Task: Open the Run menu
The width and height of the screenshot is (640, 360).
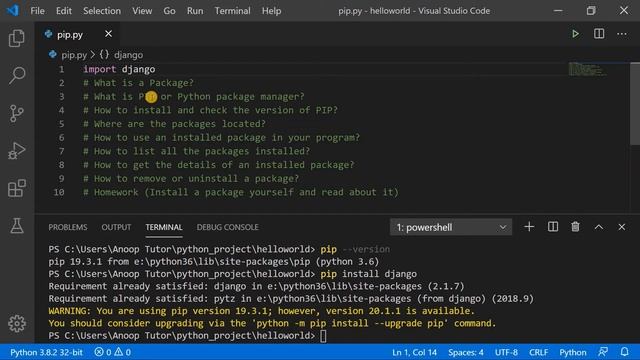Action: pyautogui.click(x=195, y=11)
